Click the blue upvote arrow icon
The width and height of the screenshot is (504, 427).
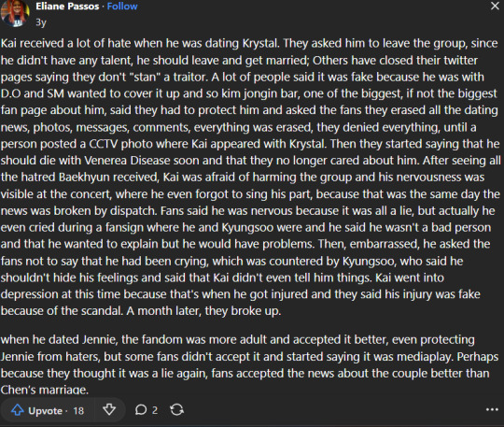18,410
